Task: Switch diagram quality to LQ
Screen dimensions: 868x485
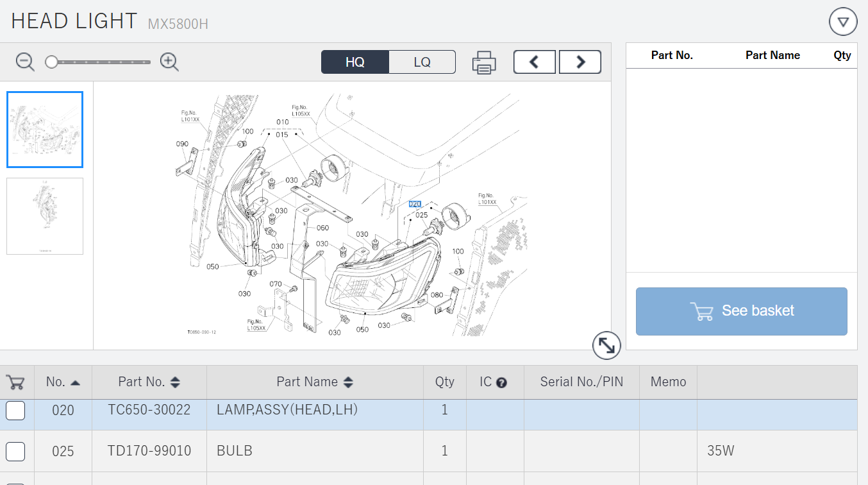Action: point(422,62)
